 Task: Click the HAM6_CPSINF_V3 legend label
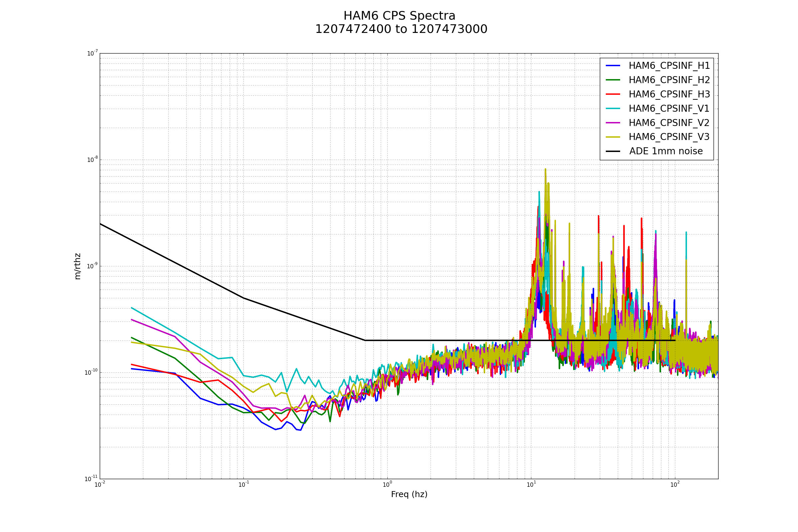[669, 137]
